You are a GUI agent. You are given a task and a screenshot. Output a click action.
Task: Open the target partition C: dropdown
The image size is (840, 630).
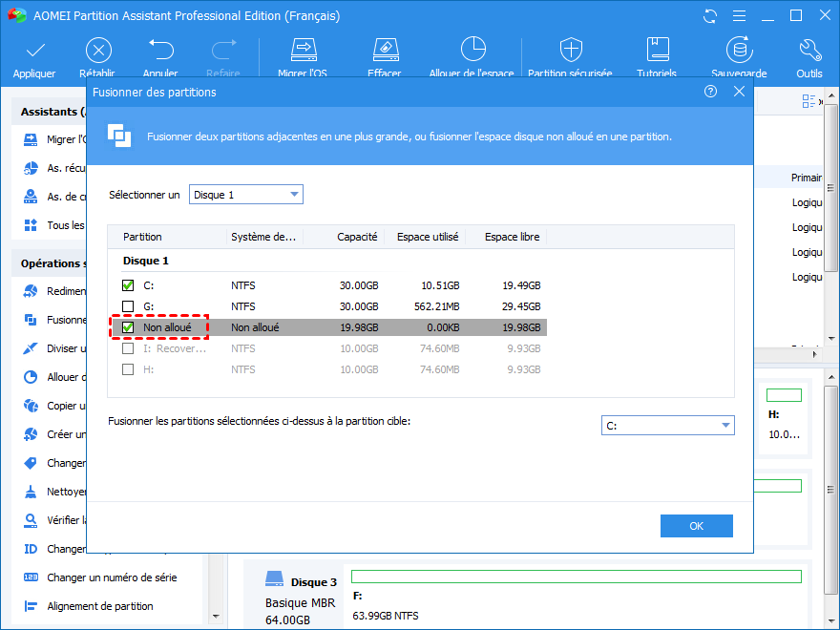(x=667, y=426)
